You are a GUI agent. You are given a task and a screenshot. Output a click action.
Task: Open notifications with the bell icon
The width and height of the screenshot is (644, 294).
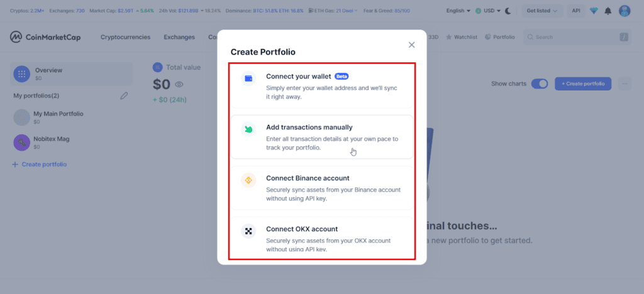click(x=608, y=11)
